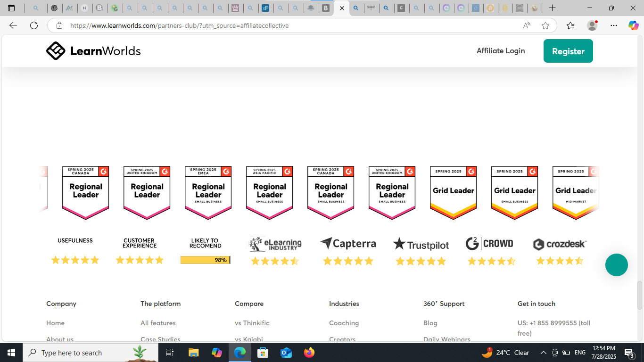Screen dimensions: 644x362
Task: Click the Regional Leader EMEA Small Business badge
Action: (208, 193)
